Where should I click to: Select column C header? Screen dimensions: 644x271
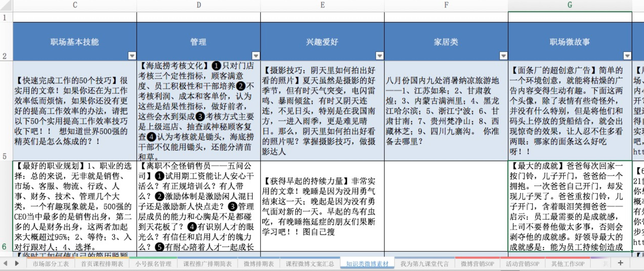pos(75,5)
